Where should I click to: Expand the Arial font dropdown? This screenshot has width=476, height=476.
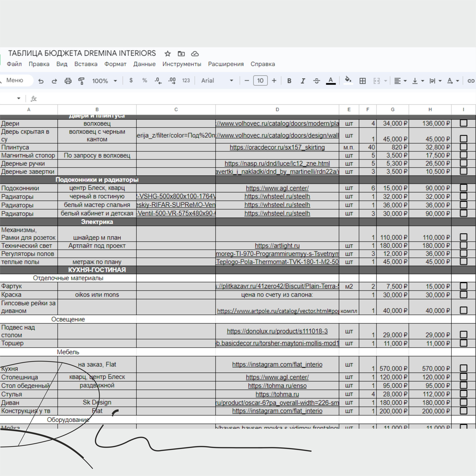[217, 81]
